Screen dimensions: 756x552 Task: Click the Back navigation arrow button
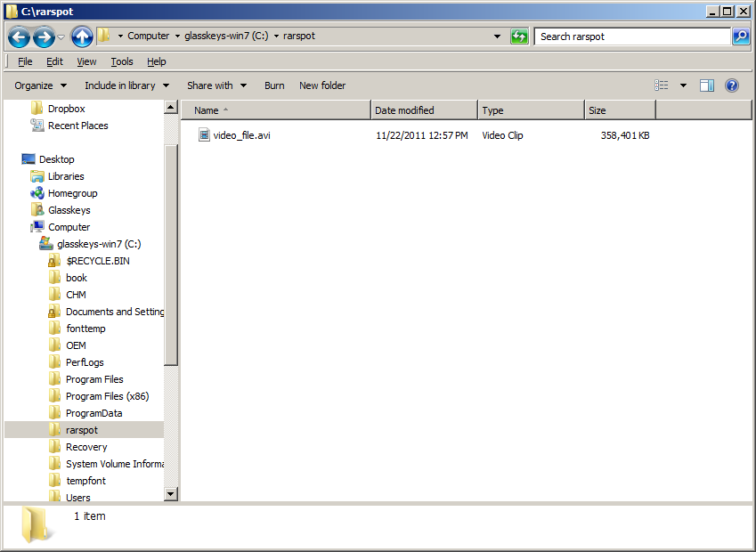coord(20,37)
